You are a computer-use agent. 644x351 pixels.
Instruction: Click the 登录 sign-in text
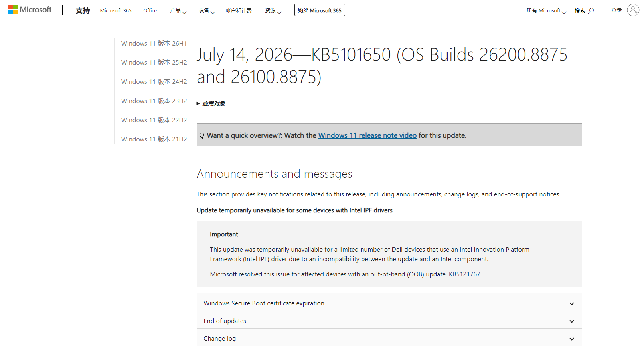[616, 10]
